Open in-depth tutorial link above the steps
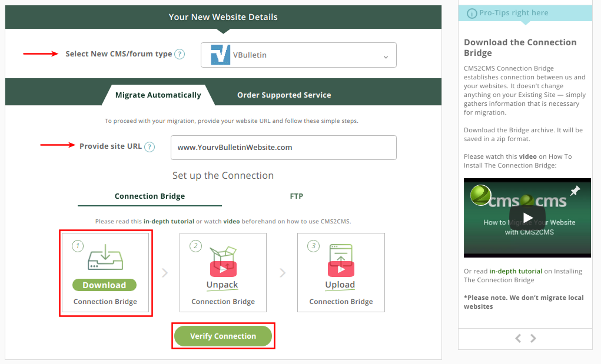The height and width of the screenshot is (364, 601). point(169,221)
